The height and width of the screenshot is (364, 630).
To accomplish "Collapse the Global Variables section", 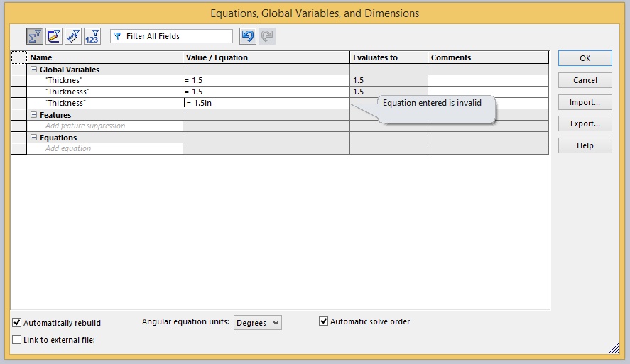I will click(x=34, y=70).
